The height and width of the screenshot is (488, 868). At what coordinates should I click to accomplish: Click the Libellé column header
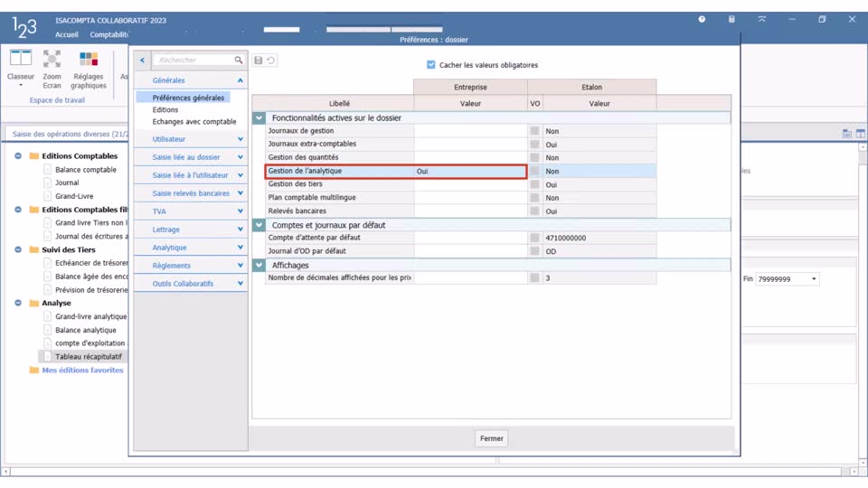pos(339,103)
